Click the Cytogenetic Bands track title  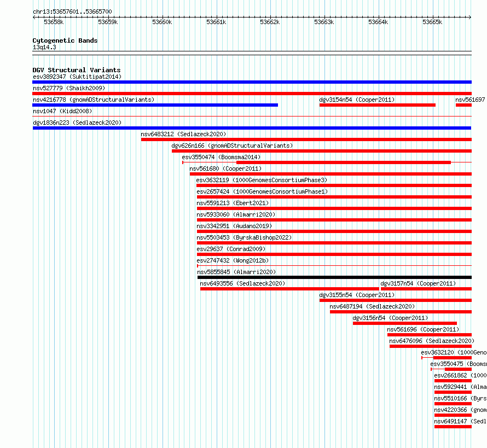65,40
